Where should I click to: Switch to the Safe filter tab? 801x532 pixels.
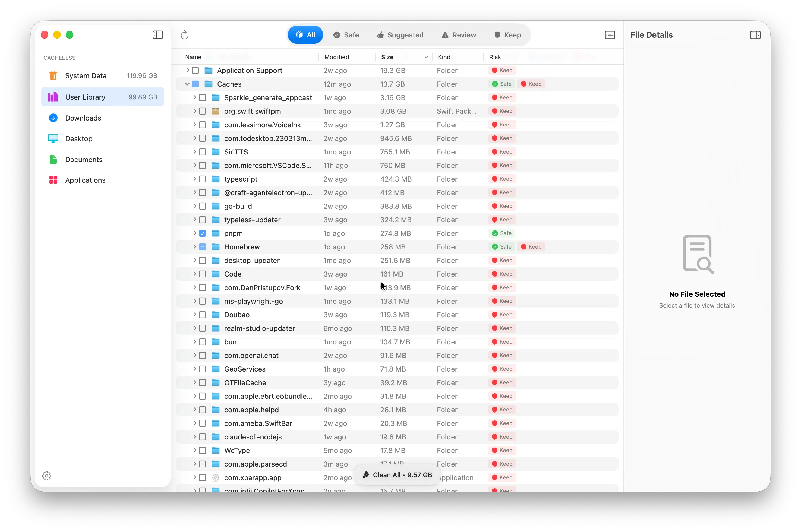click(346, 35)
